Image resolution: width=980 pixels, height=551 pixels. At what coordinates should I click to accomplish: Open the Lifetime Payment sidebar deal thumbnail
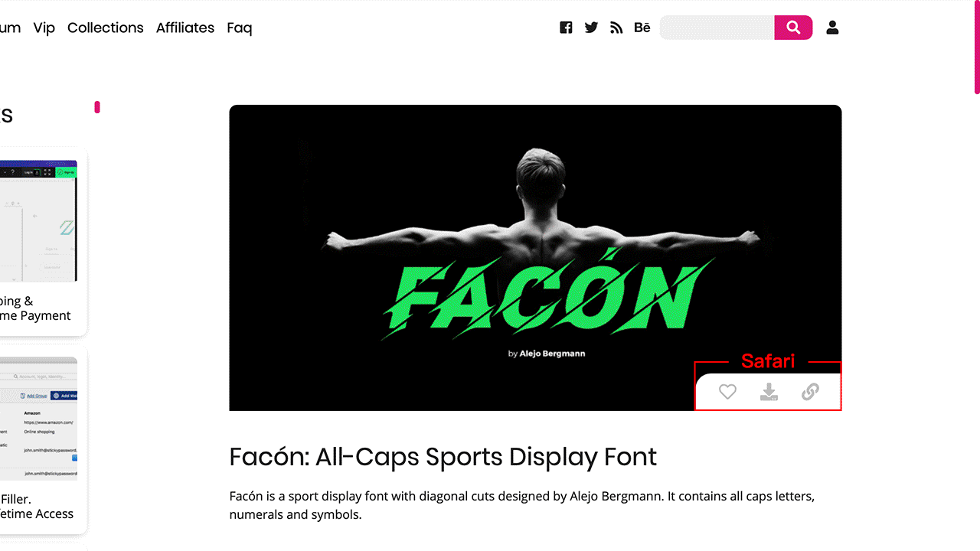(38, 220)
